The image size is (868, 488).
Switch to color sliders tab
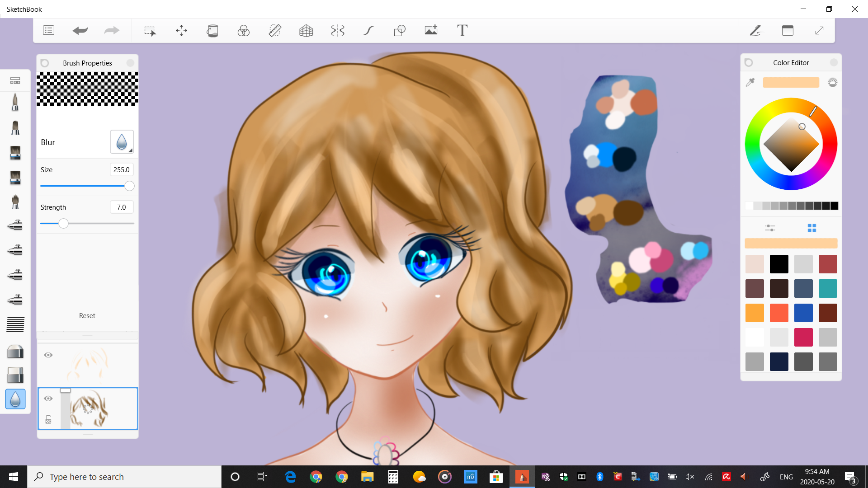[770, 228]
